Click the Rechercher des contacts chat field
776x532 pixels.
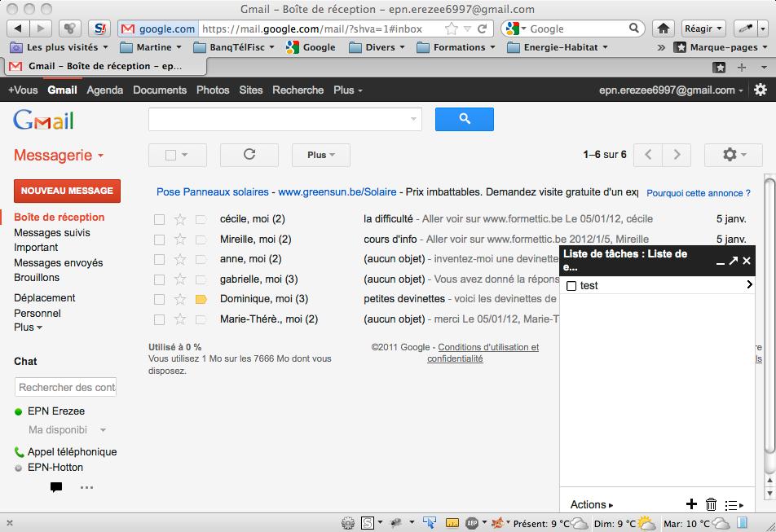click(x=66, y=387)
